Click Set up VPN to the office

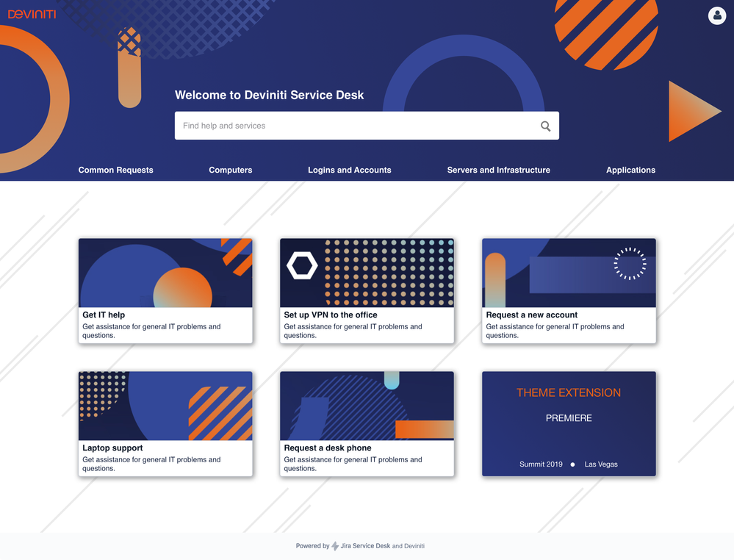(329, 315)
